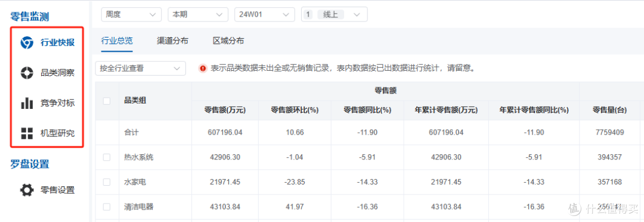644x222 pixels.
Task: Switch to 渠道分布 tab
Action: point(172,40)
